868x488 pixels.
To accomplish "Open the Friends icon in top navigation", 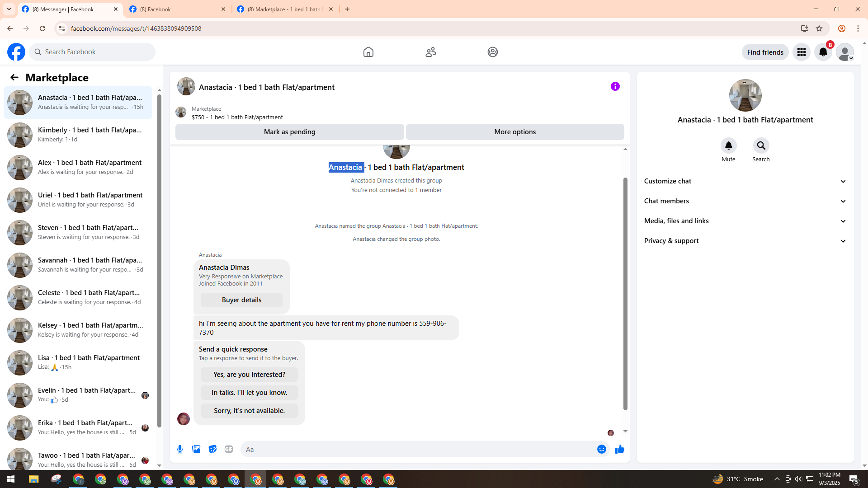I will point(431,52).
